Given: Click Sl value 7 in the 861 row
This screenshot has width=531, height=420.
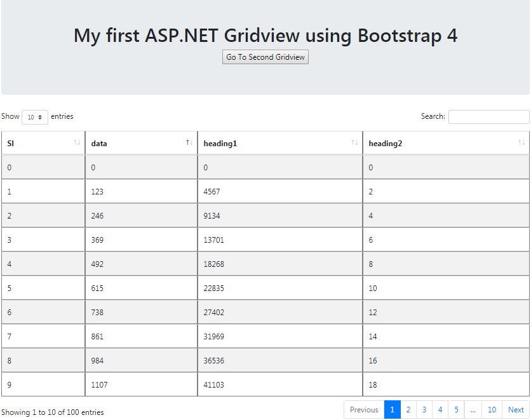Looking at the screenshot, I should tap(43, 336).
